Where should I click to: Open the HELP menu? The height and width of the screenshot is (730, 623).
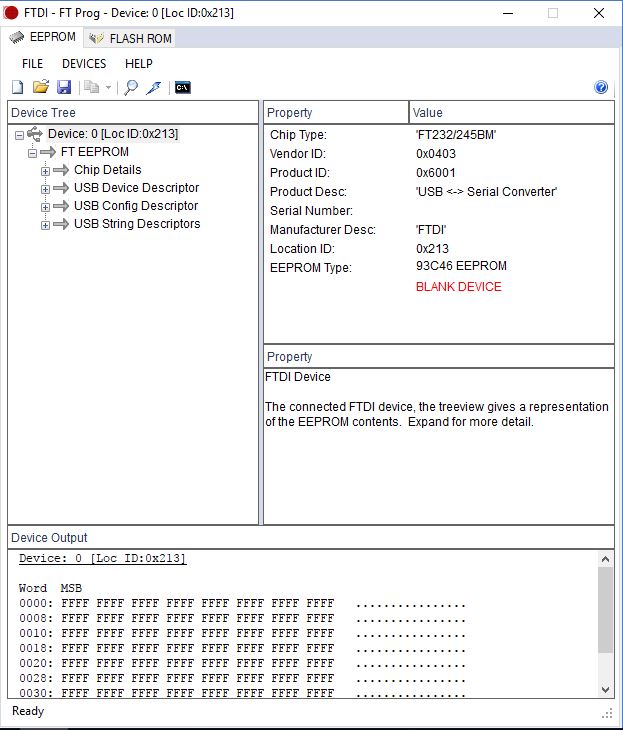139,64
